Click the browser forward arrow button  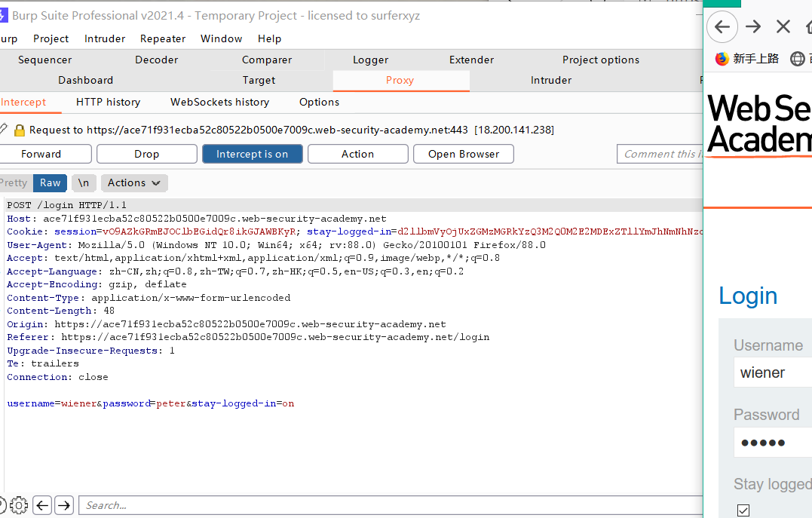(753, 26)
